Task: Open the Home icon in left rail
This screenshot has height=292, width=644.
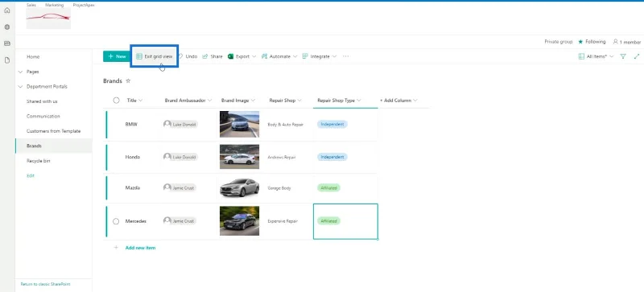Action: 7,10
